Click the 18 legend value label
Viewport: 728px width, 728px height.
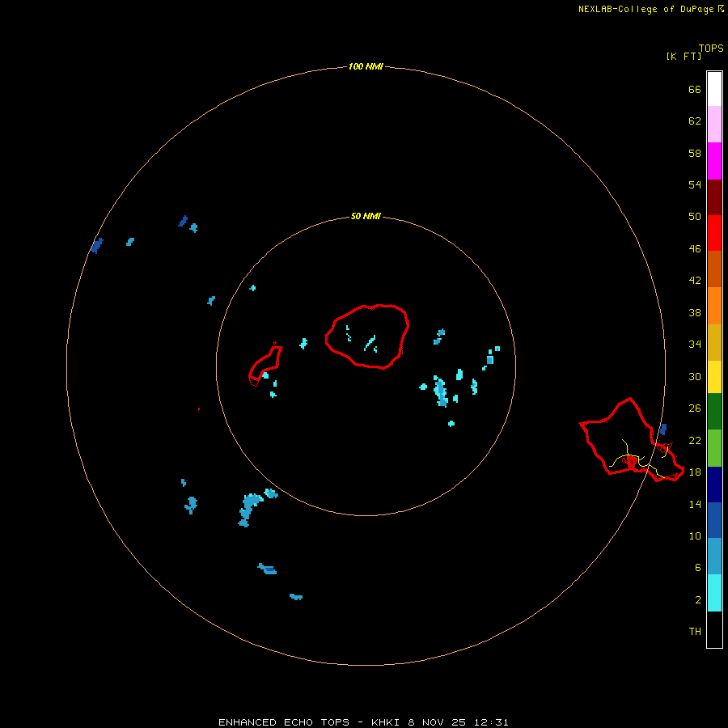695,472
